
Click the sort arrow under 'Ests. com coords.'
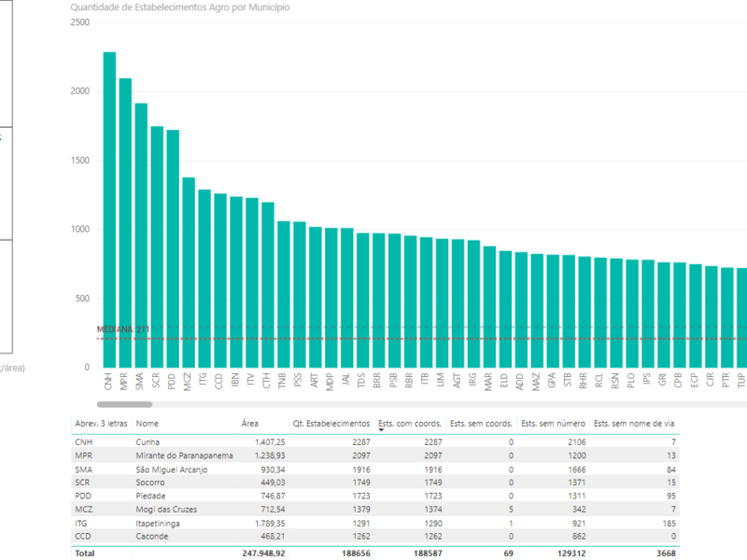[381, 430]
